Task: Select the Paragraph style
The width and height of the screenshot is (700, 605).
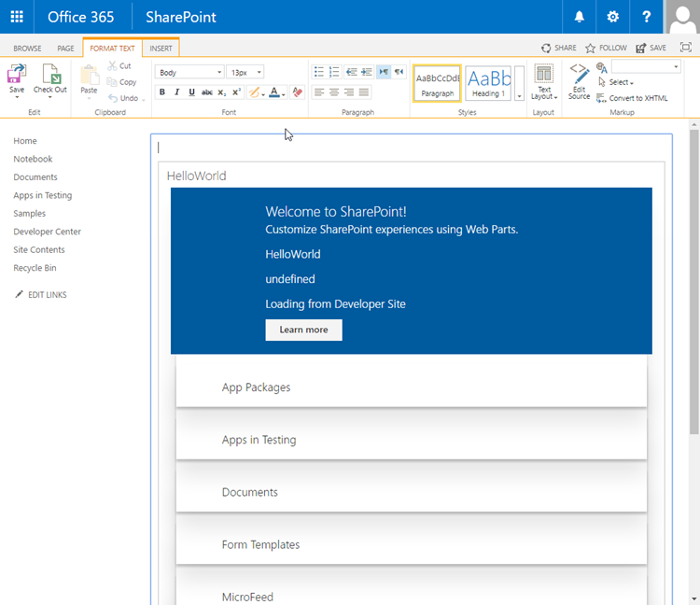Action: [437, 83]
